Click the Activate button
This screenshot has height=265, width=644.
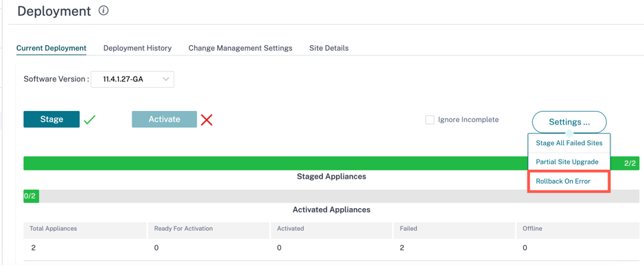tap(165, 119)
